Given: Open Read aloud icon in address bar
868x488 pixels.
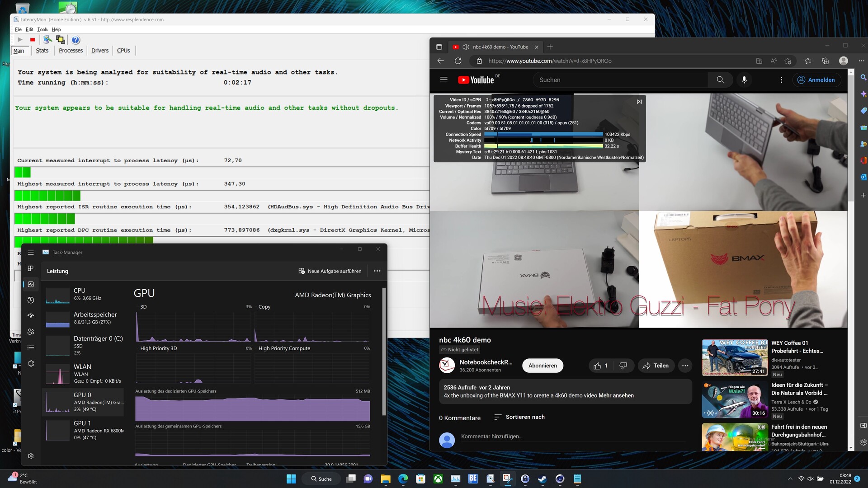Looking at the screenshot, I should [x=774, y=61].
